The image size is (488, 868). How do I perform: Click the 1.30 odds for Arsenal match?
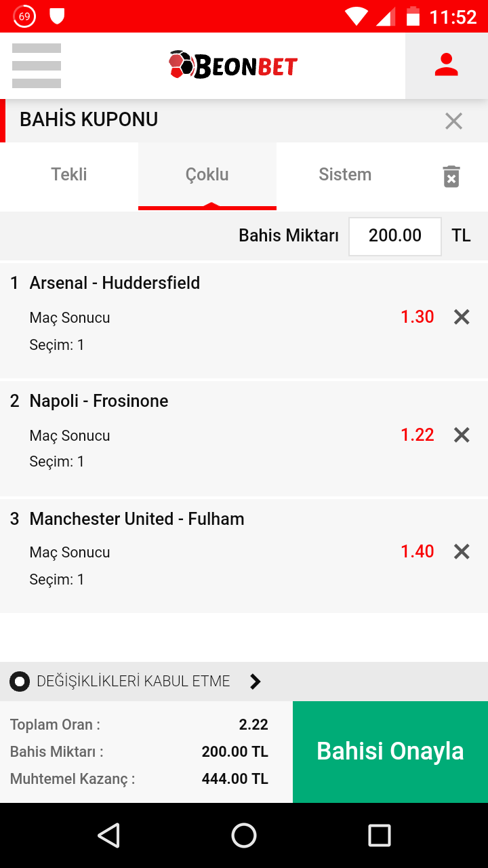coord(418,317)
